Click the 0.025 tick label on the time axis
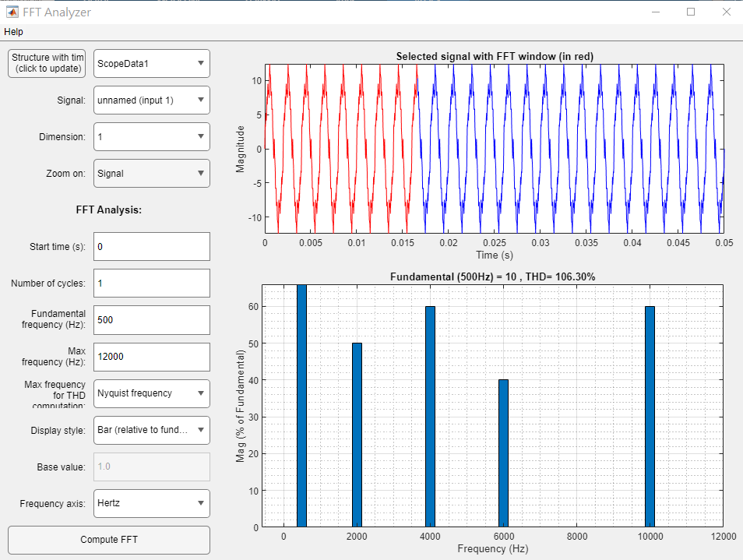 [495, 242]
